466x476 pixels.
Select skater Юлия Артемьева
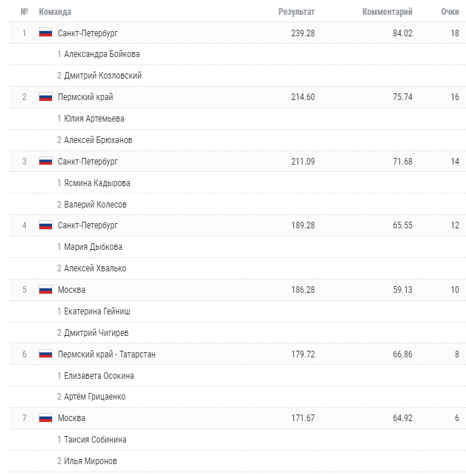point(93,119)
